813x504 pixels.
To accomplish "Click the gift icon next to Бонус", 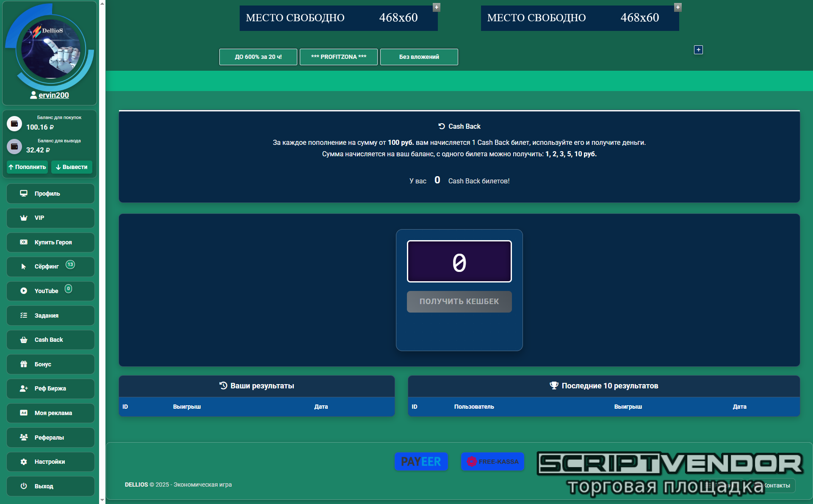I will tap(24, 364).
